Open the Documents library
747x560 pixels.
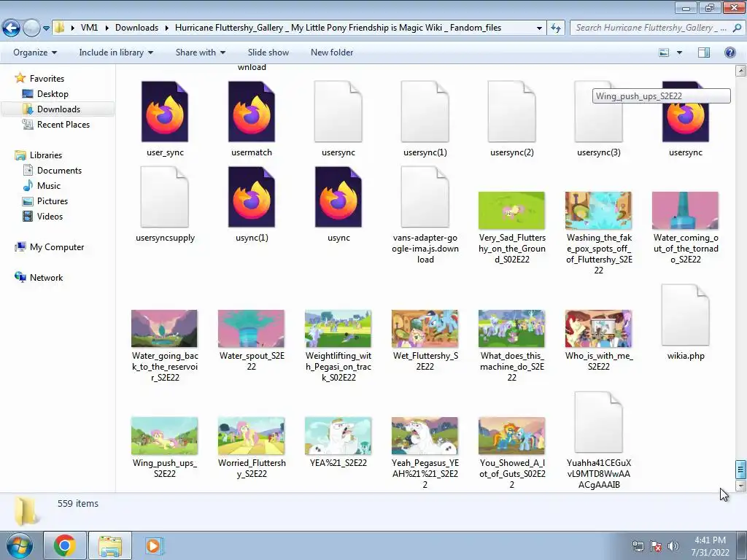[59, 171]
